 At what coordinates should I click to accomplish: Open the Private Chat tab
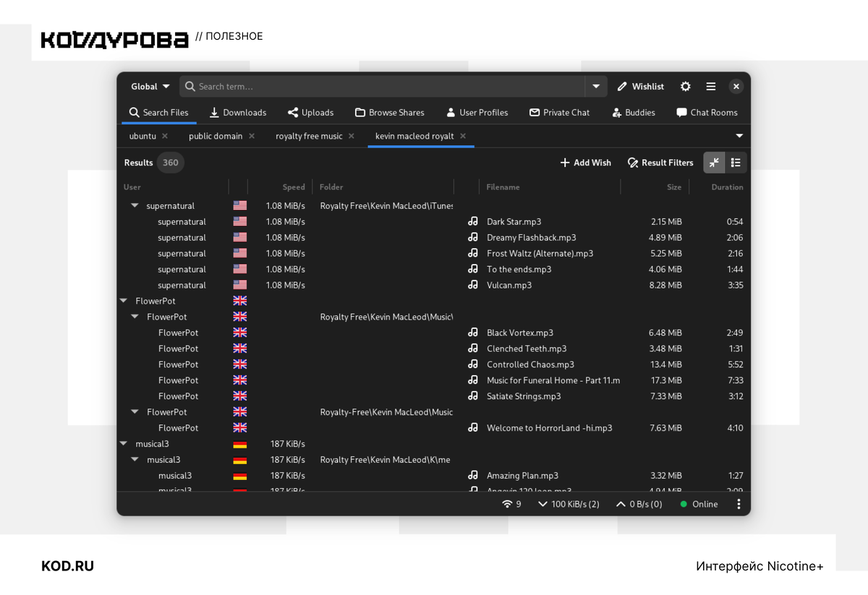click(559, 113)
